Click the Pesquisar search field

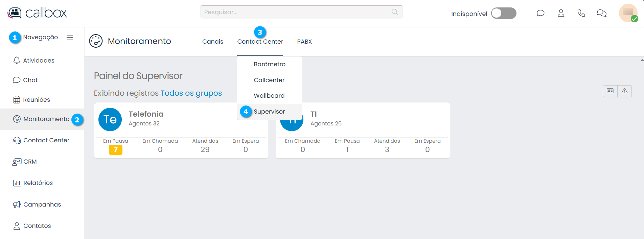click(x=296, y=12)
